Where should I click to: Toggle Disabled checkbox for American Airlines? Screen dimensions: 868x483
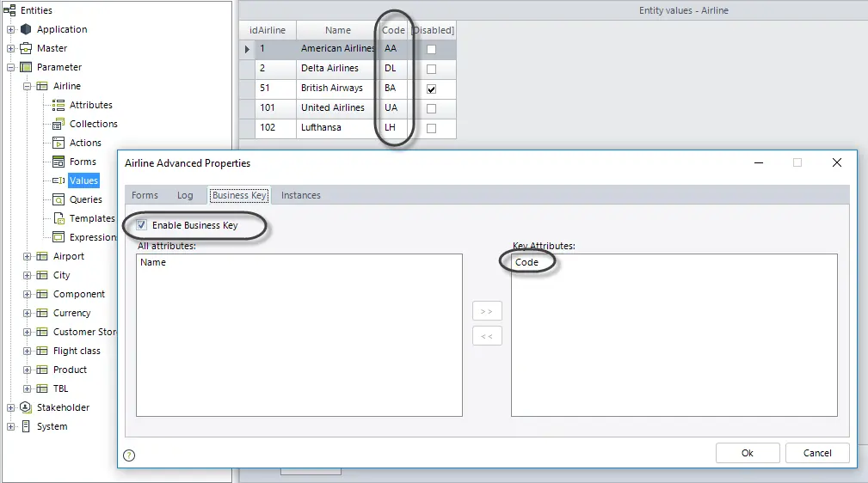pos(431,49)
